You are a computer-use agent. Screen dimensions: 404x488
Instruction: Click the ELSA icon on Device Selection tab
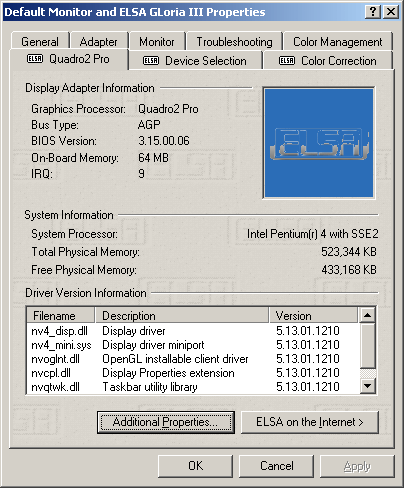(x=151, y=61)
